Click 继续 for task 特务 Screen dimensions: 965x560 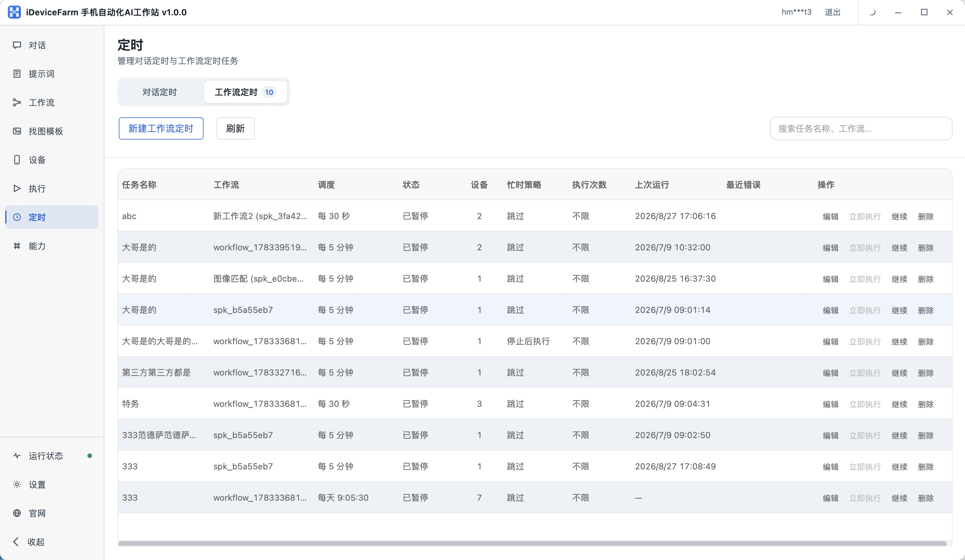pyautogui.click(x=899, y=404)
